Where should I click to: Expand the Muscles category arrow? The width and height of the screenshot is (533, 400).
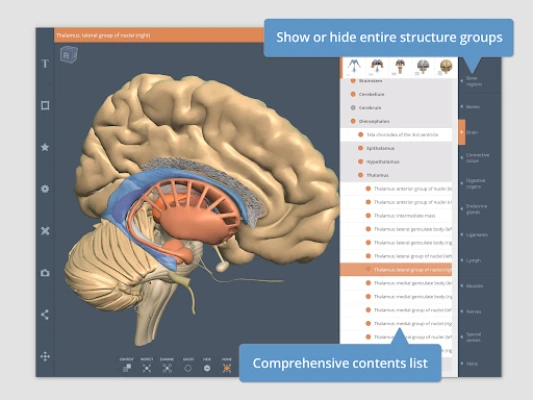point(462,286)
